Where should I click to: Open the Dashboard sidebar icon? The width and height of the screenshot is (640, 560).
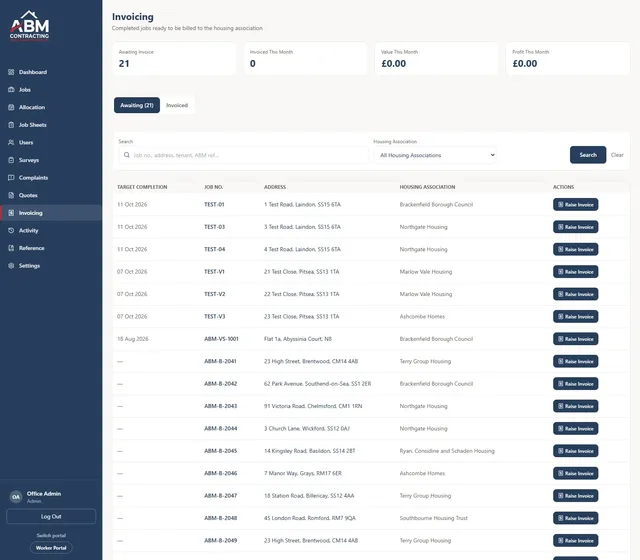pyautogui.click(x=11, y=72)
